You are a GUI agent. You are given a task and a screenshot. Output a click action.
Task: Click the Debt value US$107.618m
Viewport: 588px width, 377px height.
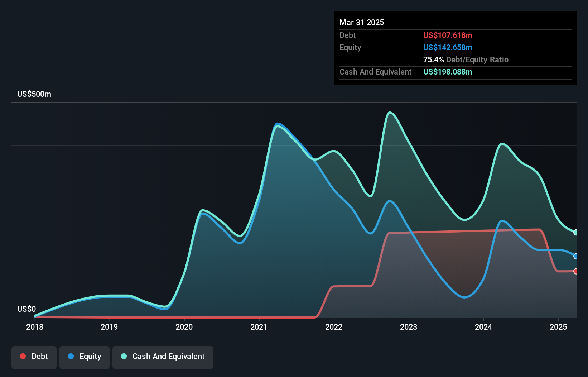click(x=448, y=35)
